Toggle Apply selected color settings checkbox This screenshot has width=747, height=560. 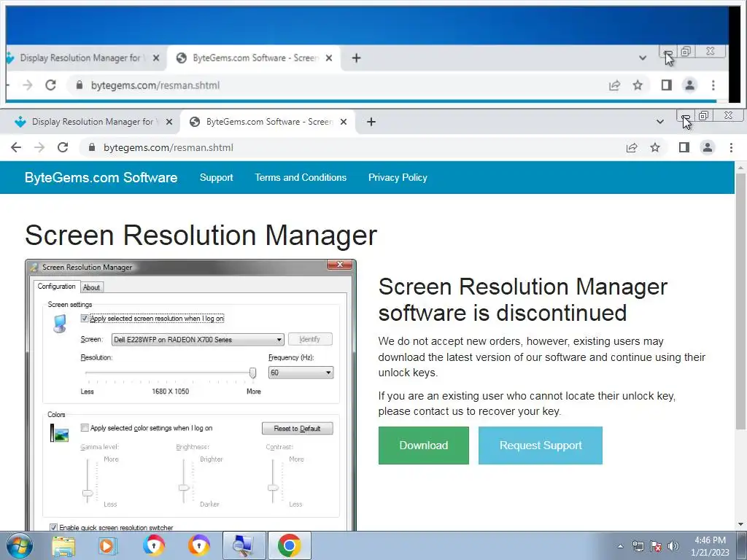click(85, 427)
